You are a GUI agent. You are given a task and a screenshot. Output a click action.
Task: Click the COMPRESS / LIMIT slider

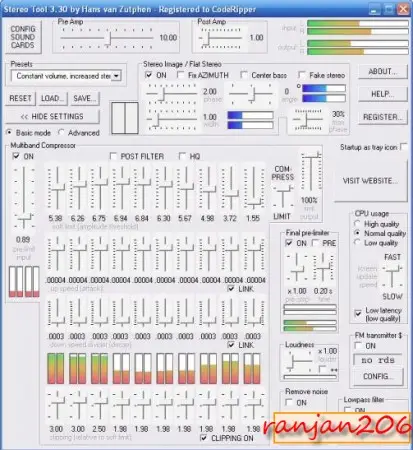tap(283, 197)
